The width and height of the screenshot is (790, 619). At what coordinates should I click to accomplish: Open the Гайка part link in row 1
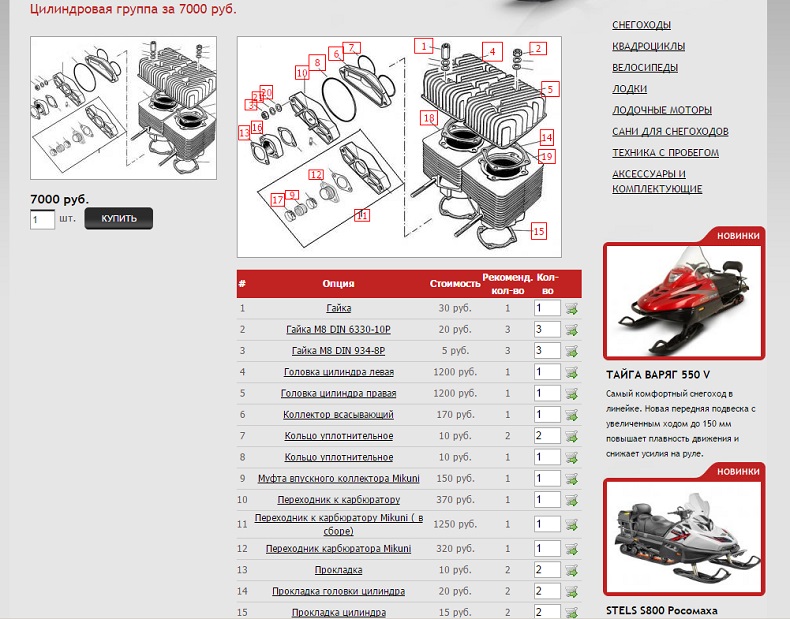point(339,308)
